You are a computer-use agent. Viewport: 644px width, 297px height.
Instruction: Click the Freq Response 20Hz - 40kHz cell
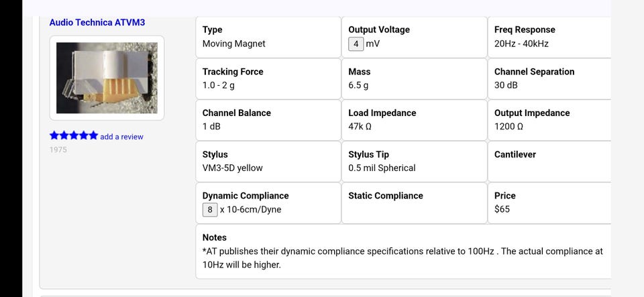click(x=549, y=37)
